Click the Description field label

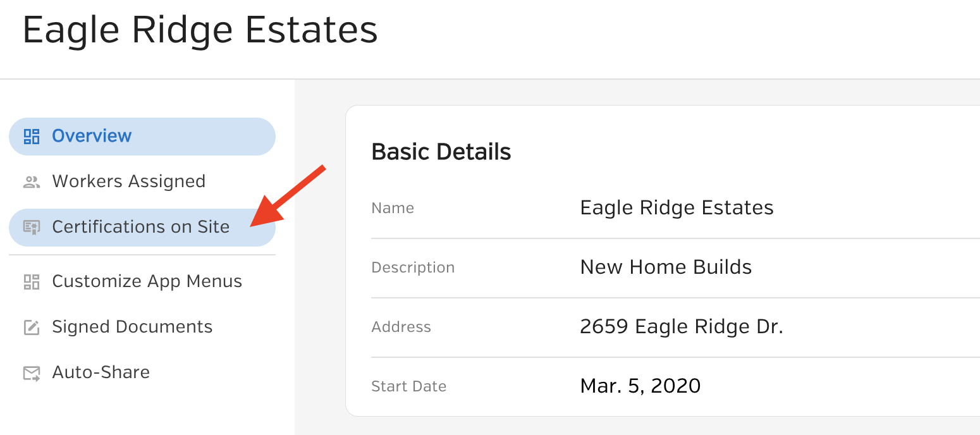[413, 268]
